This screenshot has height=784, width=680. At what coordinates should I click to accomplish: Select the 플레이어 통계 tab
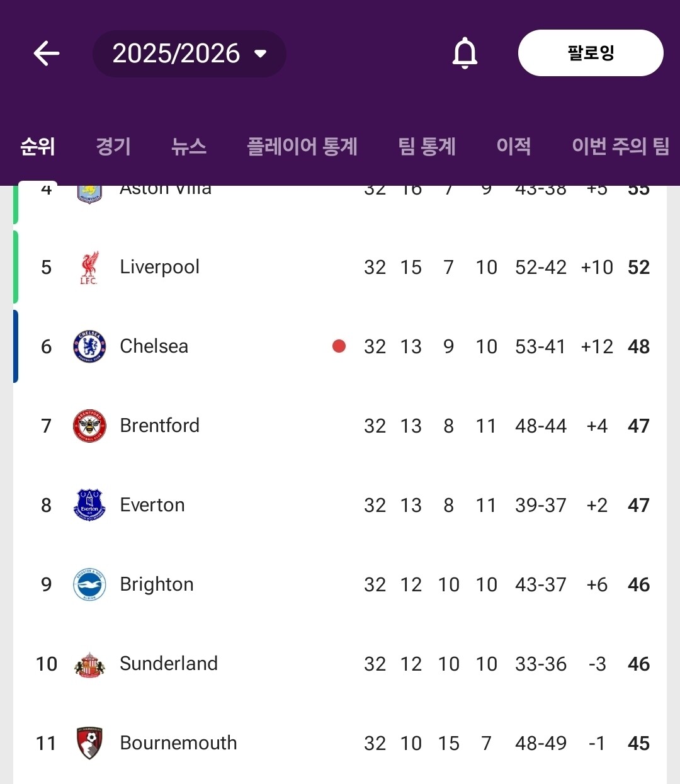[x=302, y=146]
